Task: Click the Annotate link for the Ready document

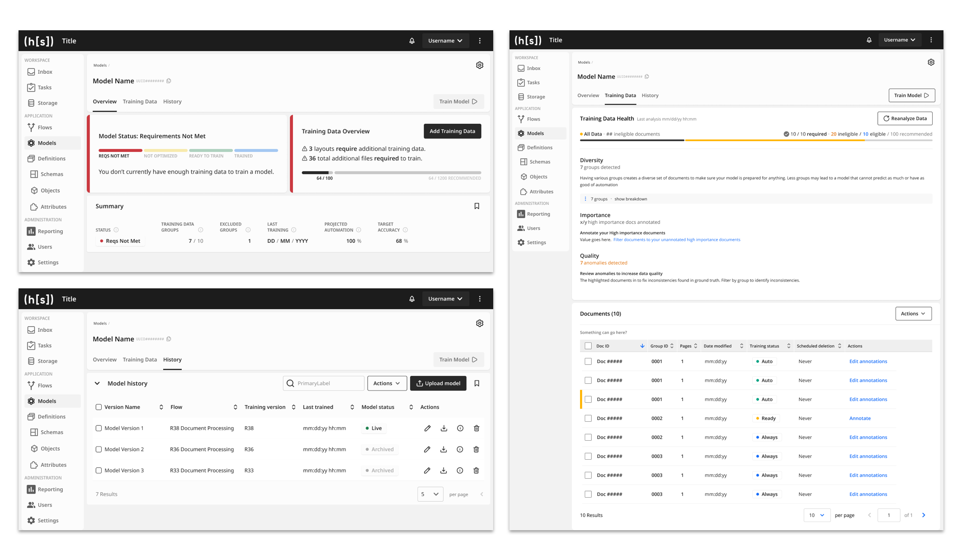Action: (859, 419)
